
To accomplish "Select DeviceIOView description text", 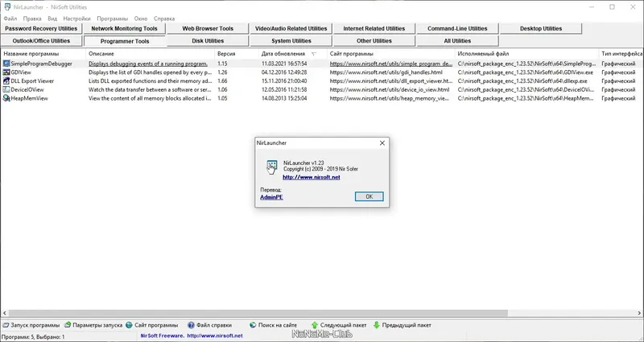I will click(x=151, y=89).
